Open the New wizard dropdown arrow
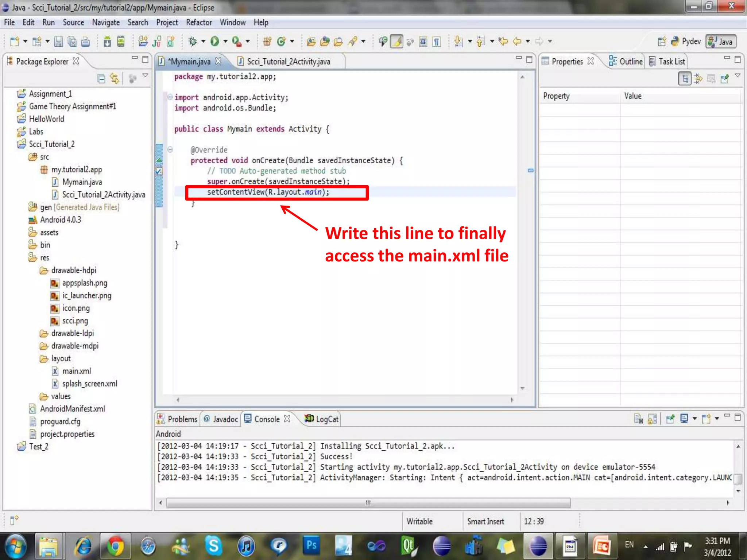Image resolution: width=747 pixels, height=560 pixels. 25,42
